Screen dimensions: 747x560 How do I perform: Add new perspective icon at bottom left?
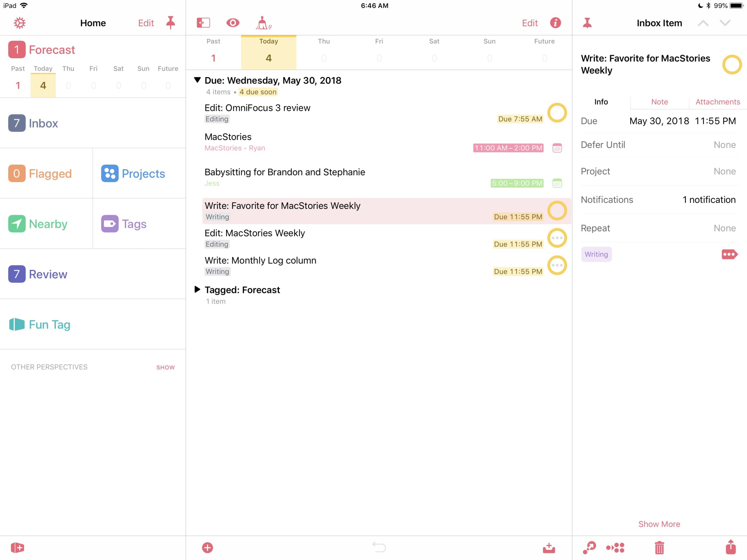(x=17, y=547)
